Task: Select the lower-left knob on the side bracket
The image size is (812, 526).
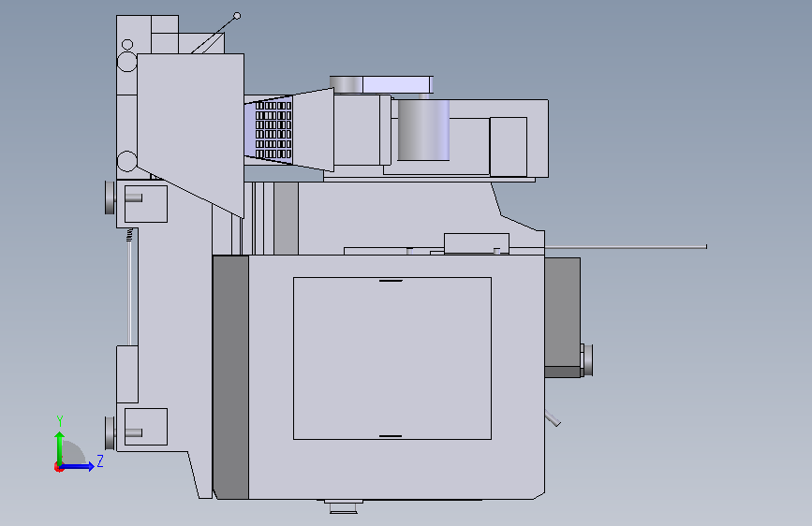Action: click(110, 432)
